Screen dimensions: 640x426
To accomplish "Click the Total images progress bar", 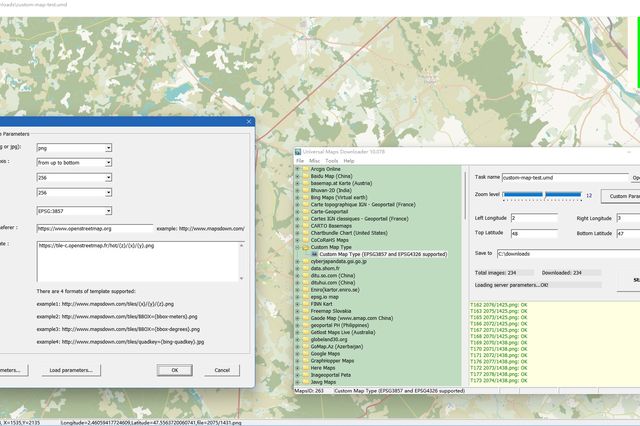I will click(x=504, y=273).
